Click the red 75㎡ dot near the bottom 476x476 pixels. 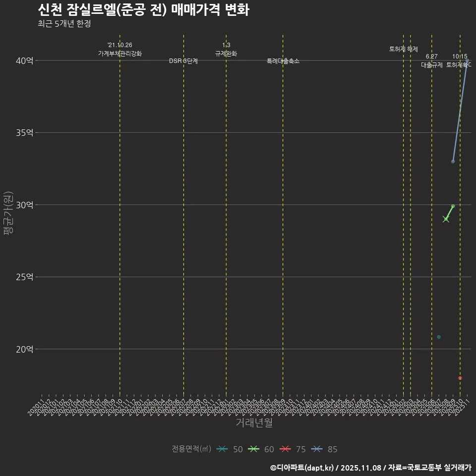460,378
